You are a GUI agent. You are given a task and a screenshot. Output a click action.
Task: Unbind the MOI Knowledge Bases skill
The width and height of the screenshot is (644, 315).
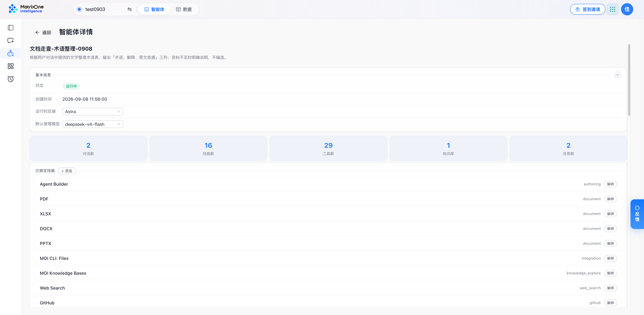point(610,273)
